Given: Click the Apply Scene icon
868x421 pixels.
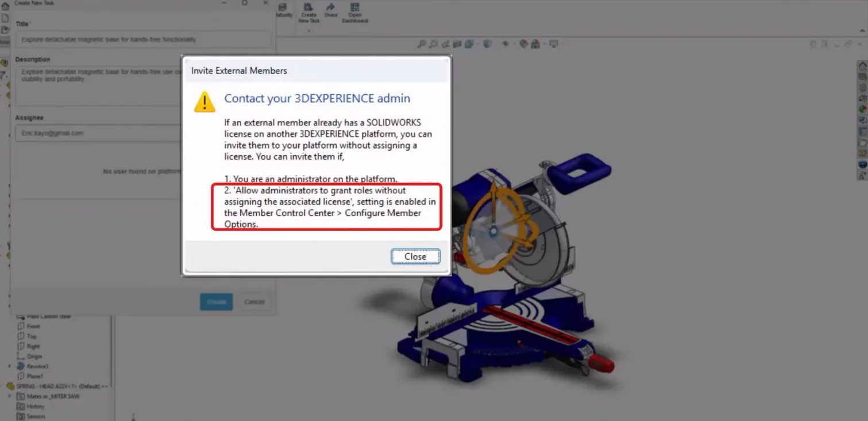Looking at the screenshot, I should click(535, 44).
